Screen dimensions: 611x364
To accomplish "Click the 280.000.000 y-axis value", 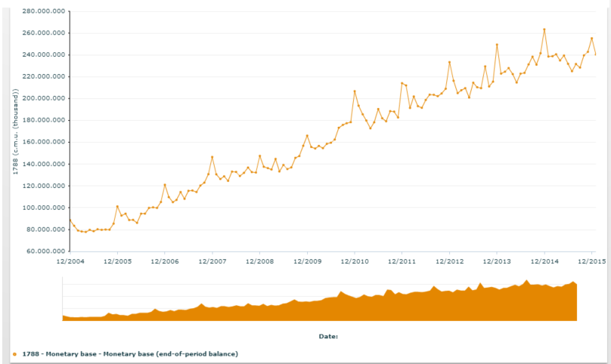I will [44, 11].
